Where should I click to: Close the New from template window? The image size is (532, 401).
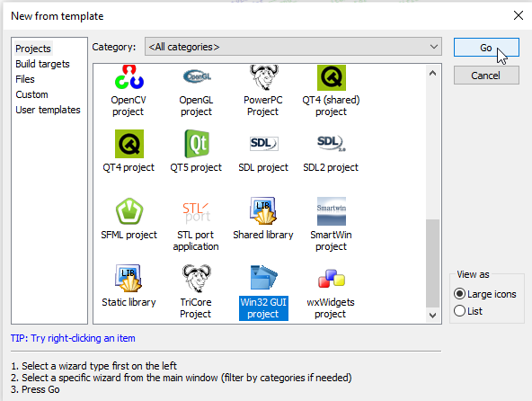coord(519,15)
